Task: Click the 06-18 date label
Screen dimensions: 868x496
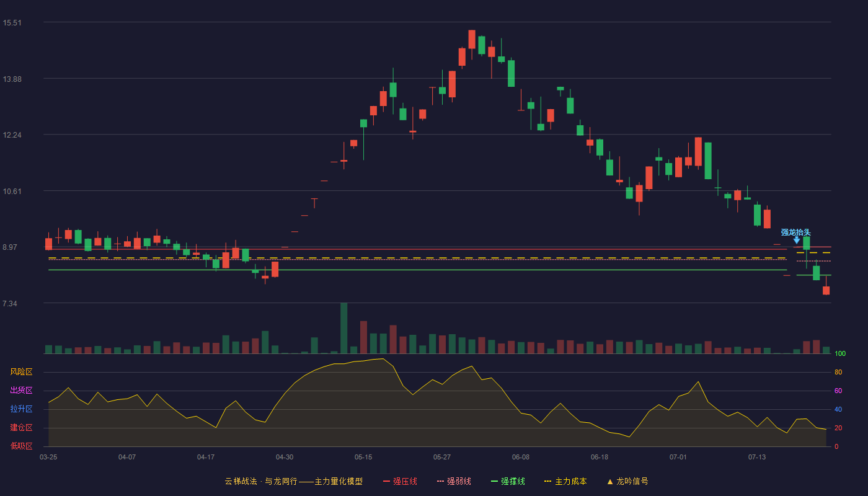Action: (600, 457)
